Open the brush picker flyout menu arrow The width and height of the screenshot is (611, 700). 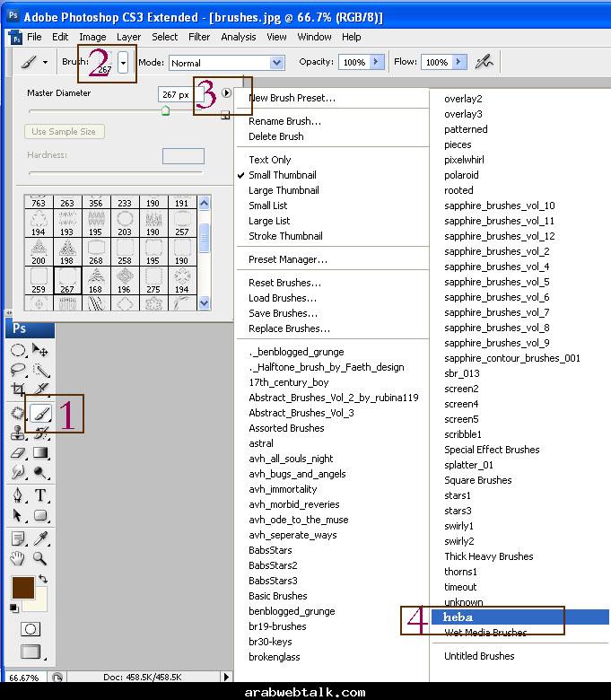(x=227, y=92)
